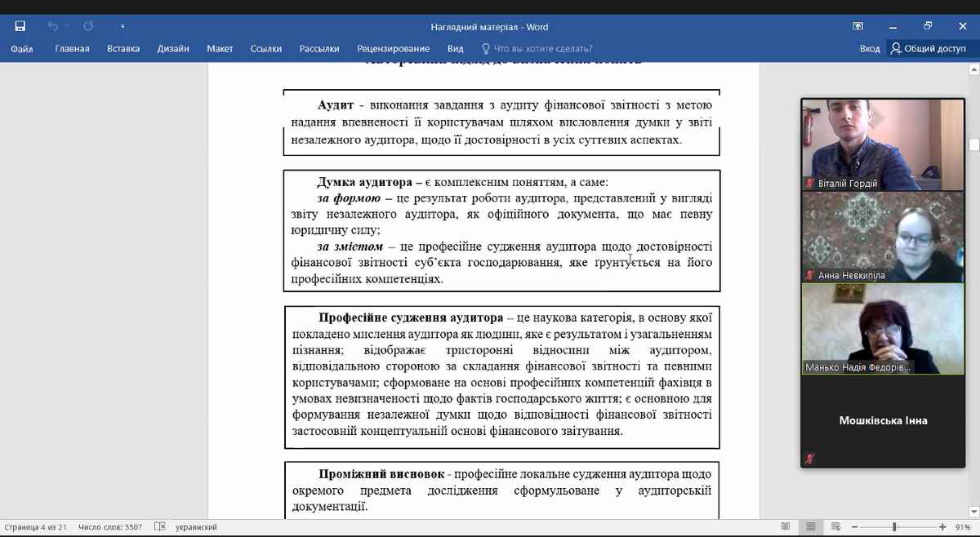Click the muted microphone icon on Мошківська Інна tile

coord(809,459)
